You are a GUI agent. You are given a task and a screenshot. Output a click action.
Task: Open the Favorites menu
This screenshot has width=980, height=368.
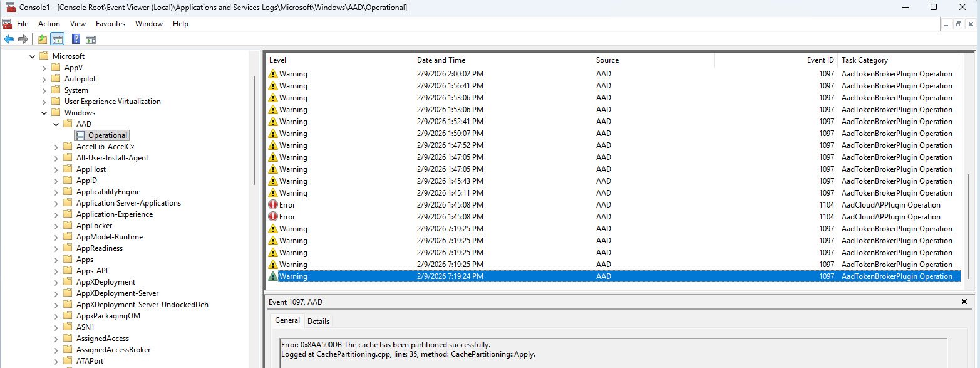(110, 24)
